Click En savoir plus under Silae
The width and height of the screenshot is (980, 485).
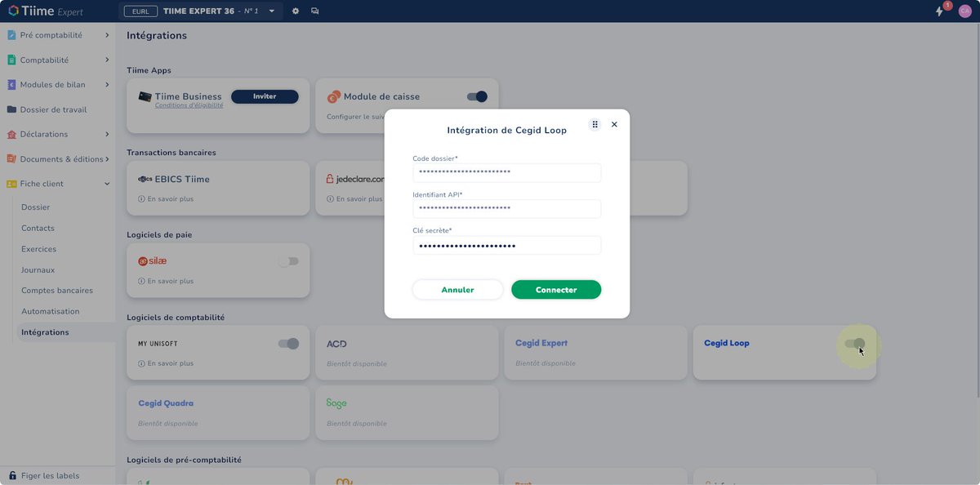pos(170,281)
